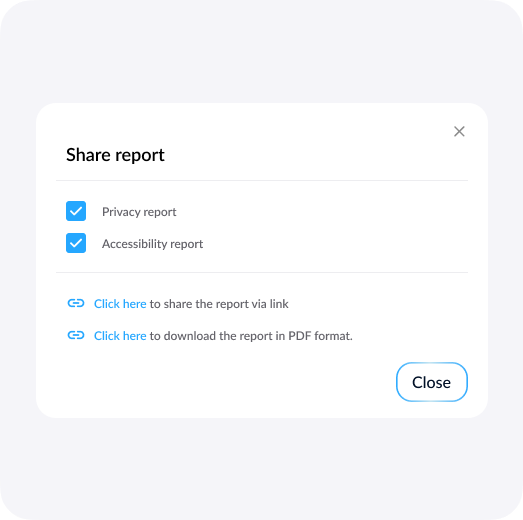The height and width of the screenshot is (520, 523).
Task: Click the chain icon beside PDF download
Action: [x=76, y=335]
